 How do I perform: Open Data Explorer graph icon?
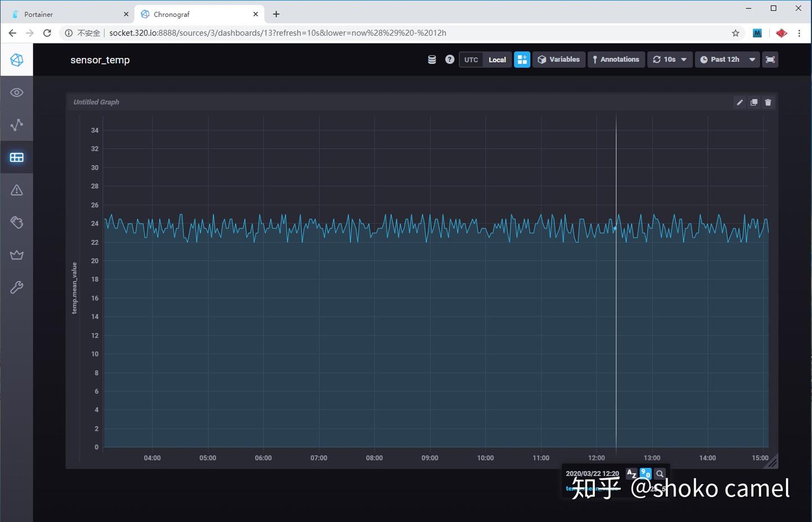[17, 125]
